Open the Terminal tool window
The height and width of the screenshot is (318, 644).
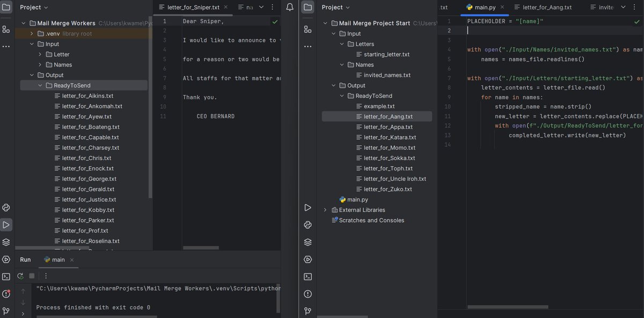[x=6, y=276]
